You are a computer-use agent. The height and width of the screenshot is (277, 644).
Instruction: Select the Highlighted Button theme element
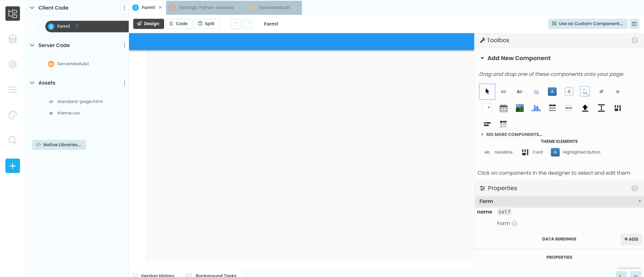pyautogui.click(x=575, y=152)
